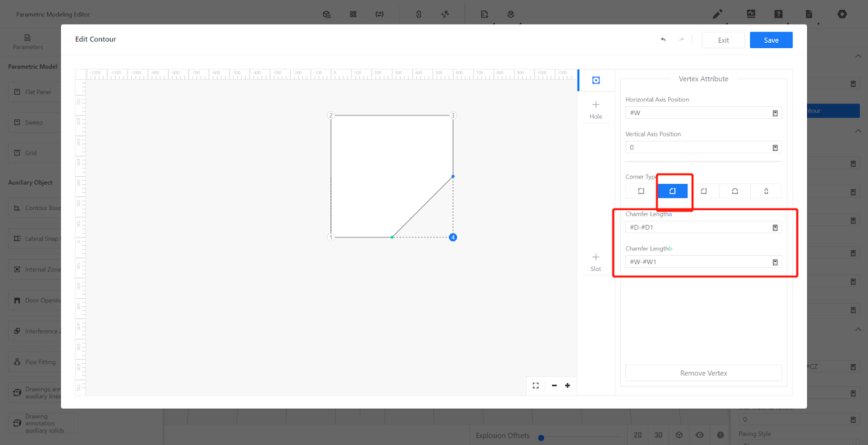Screen dimensions: 868x445
Task: Open formula picker for Horizontal Axis Position
Action: (775, 113)
